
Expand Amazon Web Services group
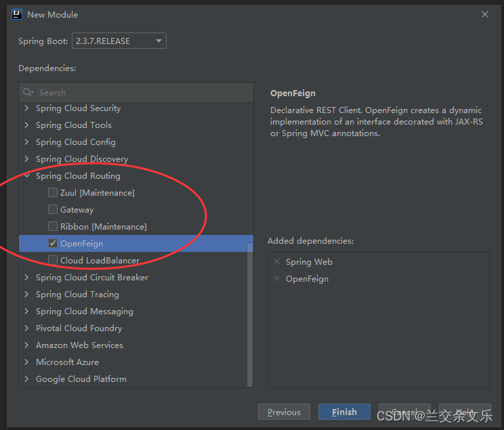(x=26, y=345)
